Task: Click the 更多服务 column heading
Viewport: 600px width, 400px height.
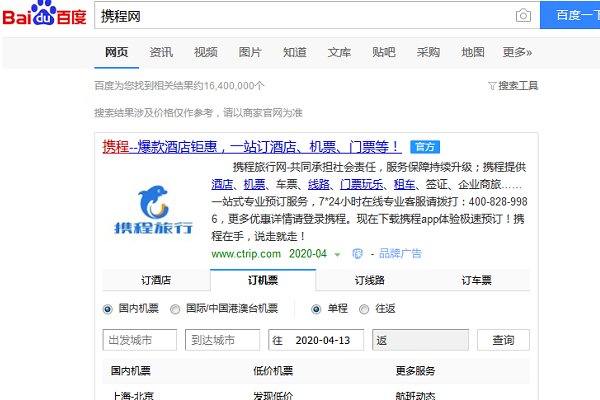Action: [x=415, y=371]
